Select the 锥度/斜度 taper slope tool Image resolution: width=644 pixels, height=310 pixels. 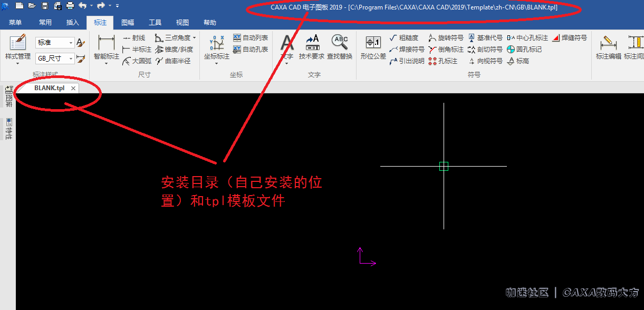(175, 50)
